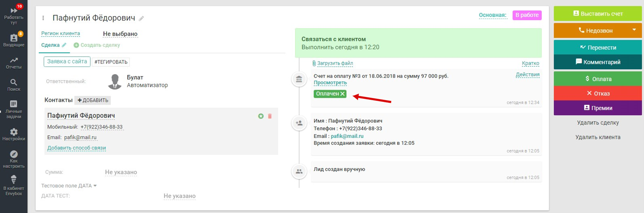Click person-add icon on timeline
Screen dimensions: 644x213
pos(299,123)
